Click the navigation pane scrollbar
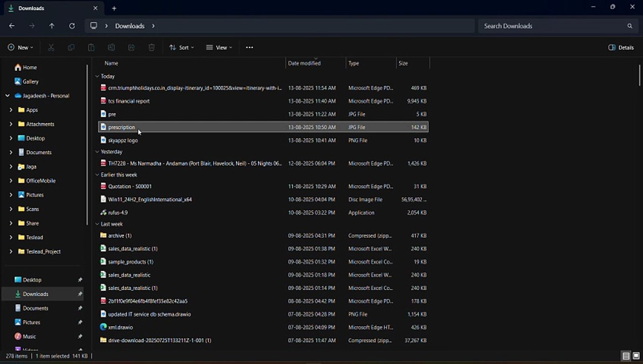Viewport: 643px width, 364px height. [x=87, y=144]
